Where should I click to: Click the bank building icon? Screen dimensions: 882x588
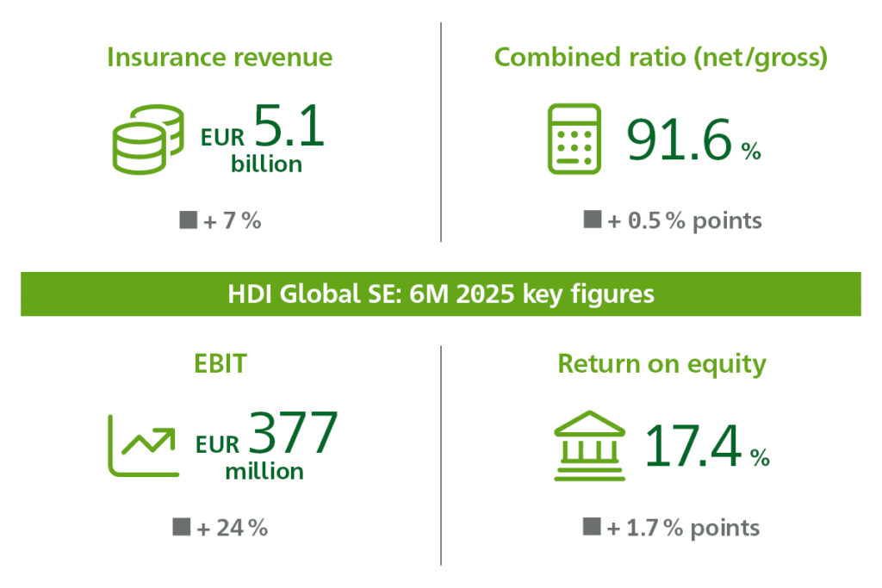tap(590, 445)
